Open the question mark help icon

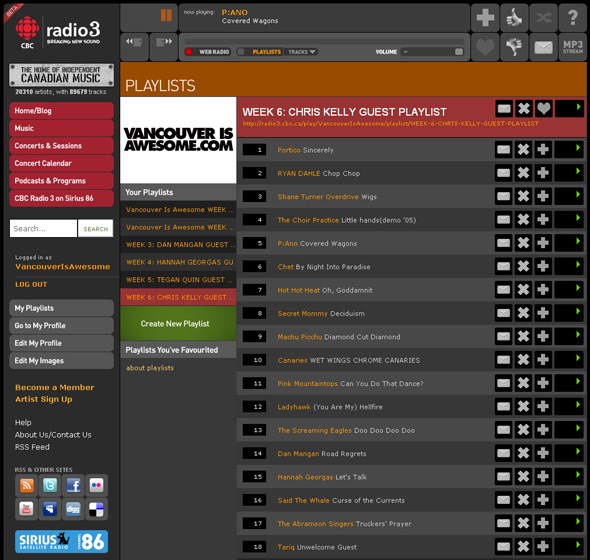(573, 17)
